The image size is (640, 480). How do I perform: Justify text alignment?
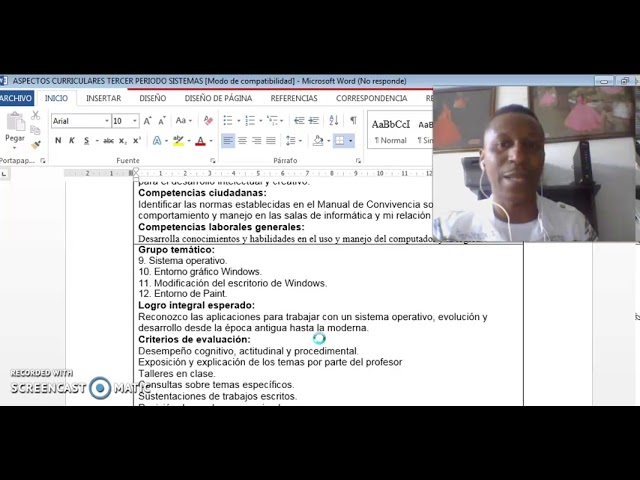point(271,141)
